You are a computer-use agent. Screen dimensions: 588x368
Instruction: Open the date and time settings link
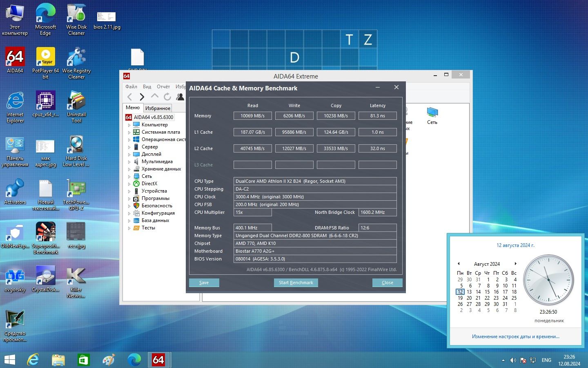[x=516, y=337]
